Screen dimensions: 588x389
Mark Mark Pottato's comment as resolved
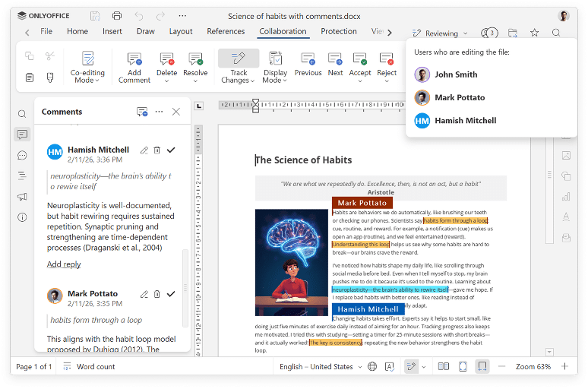click(171, 294)
